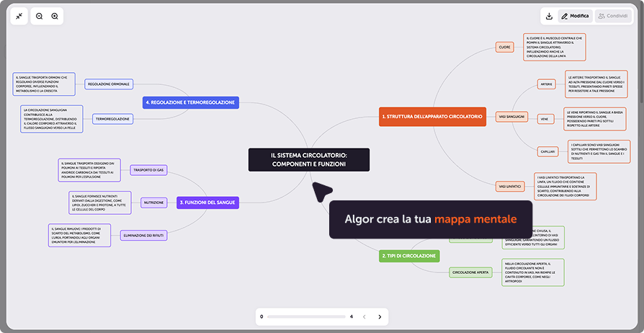Click the description about sangue trasporta ossigeno
The image size is (644, 333).
[89, 170]
